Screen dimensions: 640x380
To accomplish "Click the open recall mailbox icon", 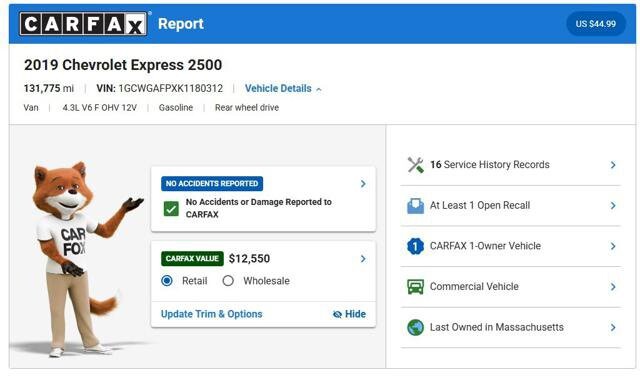I will pyautogui.click(x=416, y=206).
